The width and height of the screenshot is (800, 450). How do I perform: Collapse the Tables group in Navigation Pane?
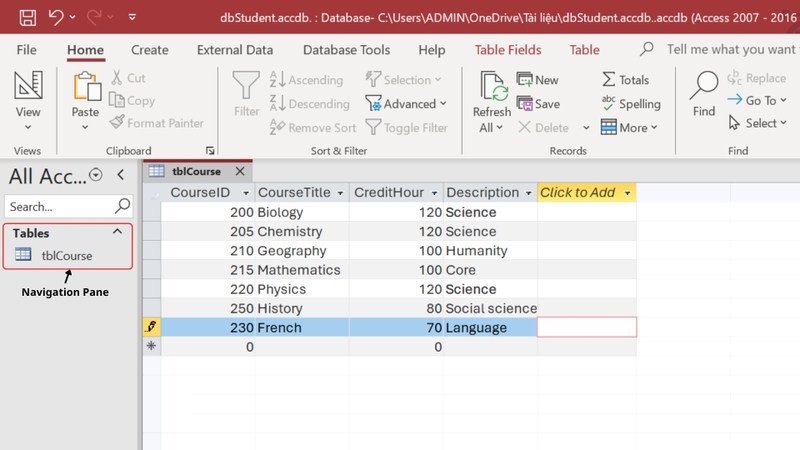[x=117, y=232]
